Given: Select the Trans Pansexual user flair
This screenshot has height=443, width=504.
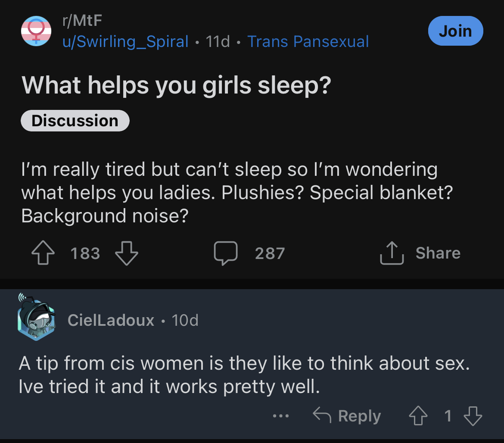Looking at the screenshot, I should 308,41.
